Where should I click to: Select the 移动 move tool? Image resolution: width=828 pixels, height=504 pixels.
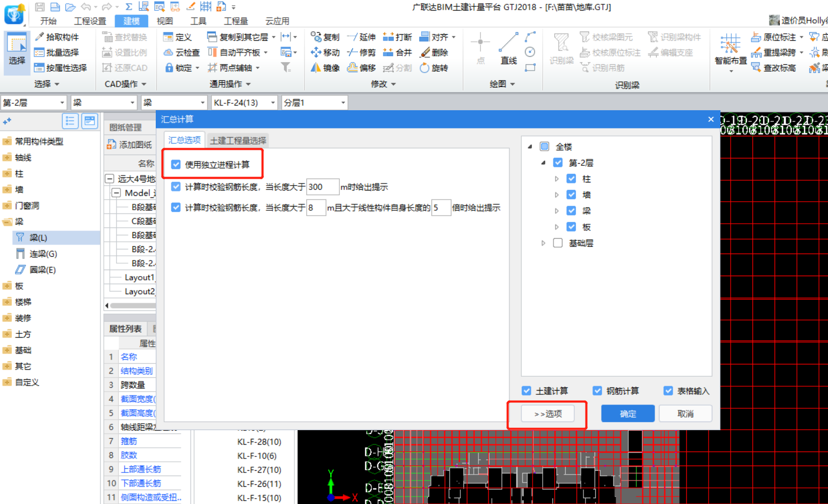[x=325, y=52]
